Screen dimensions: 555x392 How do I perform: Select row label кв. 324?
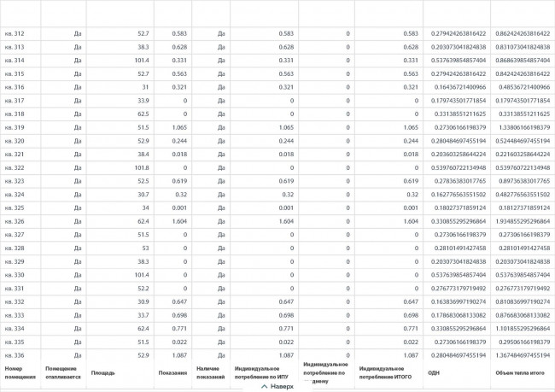(15, 195)
